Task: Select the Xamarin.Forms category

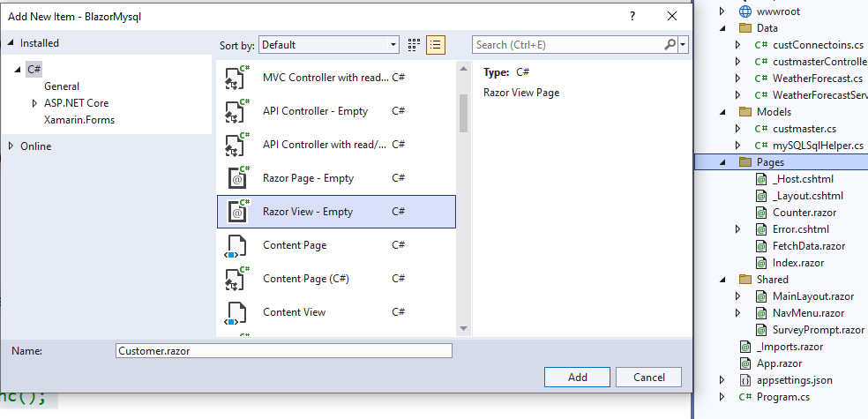Action: click(79, 120)
